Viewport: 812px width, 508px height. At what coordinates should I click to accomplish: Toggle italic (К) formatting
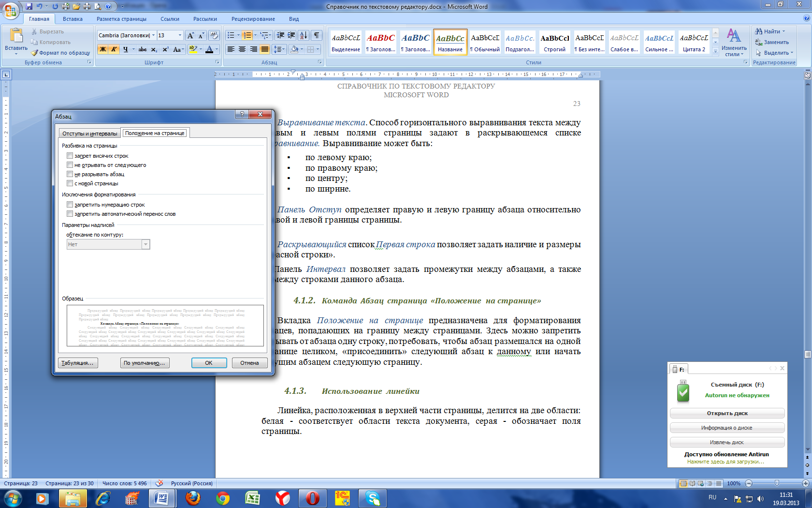point(114,49)
